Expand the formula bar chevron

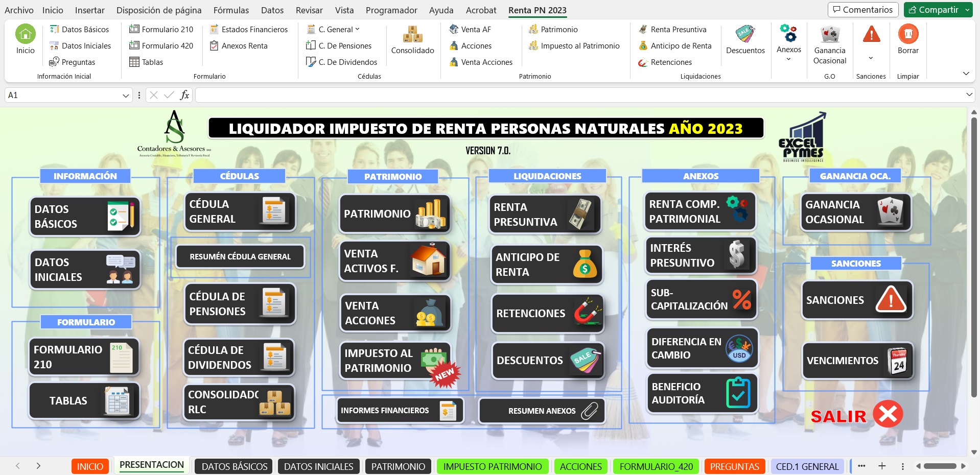pyautogui.click(x=969, y=95)
